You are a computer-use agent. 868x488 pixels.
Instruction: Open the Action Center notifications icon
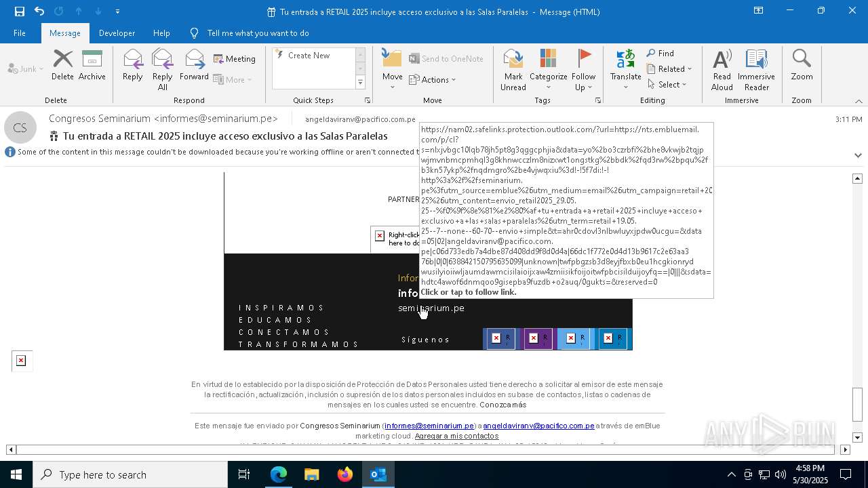(846, 474)
